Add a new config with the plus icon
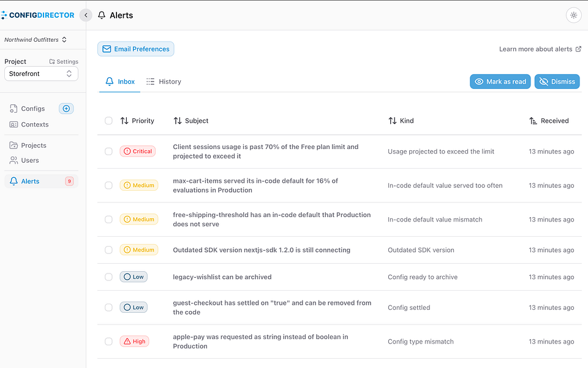588x368 pixels. click(66, 109)
